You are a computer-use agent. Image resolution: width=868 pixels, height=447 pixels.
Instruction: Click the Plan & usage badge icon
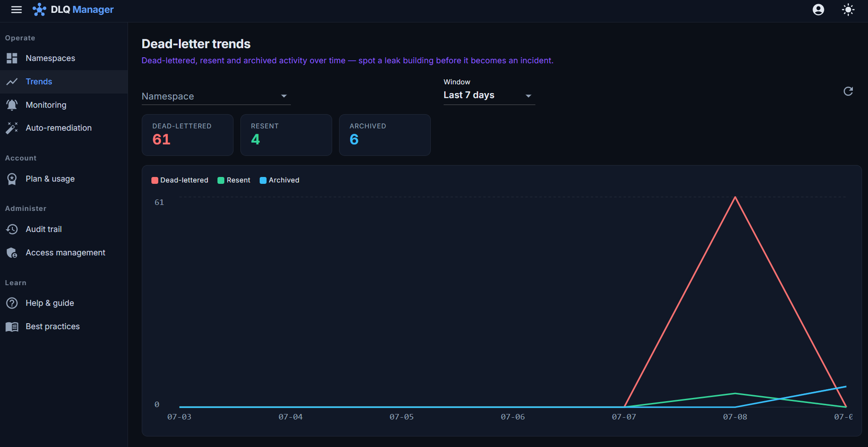(x=12, y=179)
